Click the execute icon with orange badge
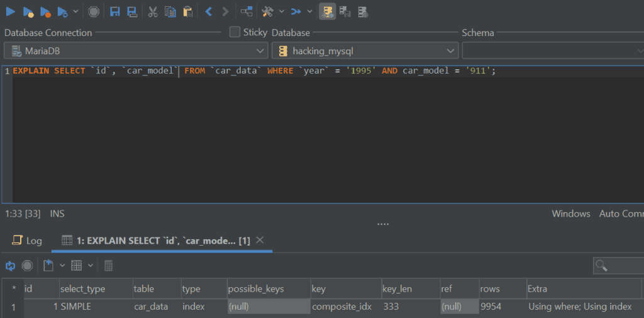This screenshot has height=318, width=644. (x=45, y=12)
